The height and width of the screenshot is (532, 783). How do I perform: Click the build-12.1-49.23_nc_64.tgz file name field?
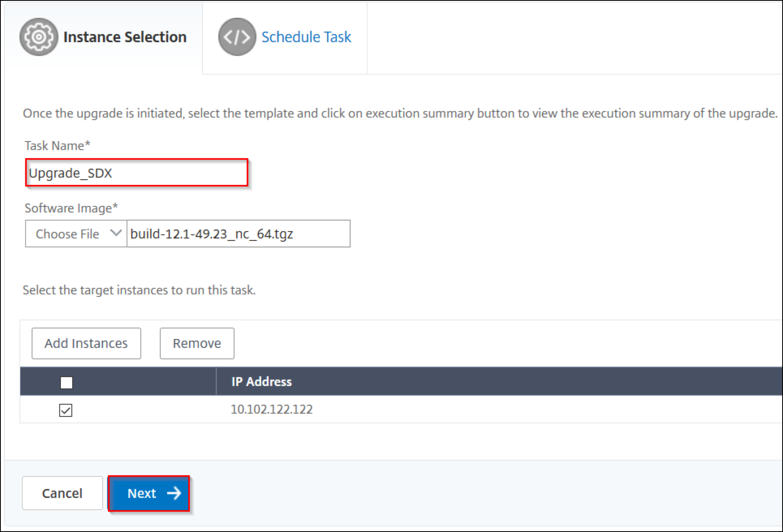238,234
